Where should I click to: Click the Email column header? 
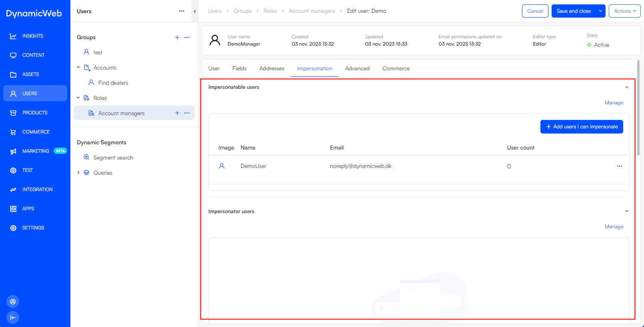click(337, 148)
